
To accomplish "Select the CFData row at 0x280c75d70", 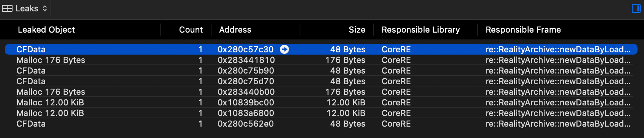I will (x=321, y=81).
